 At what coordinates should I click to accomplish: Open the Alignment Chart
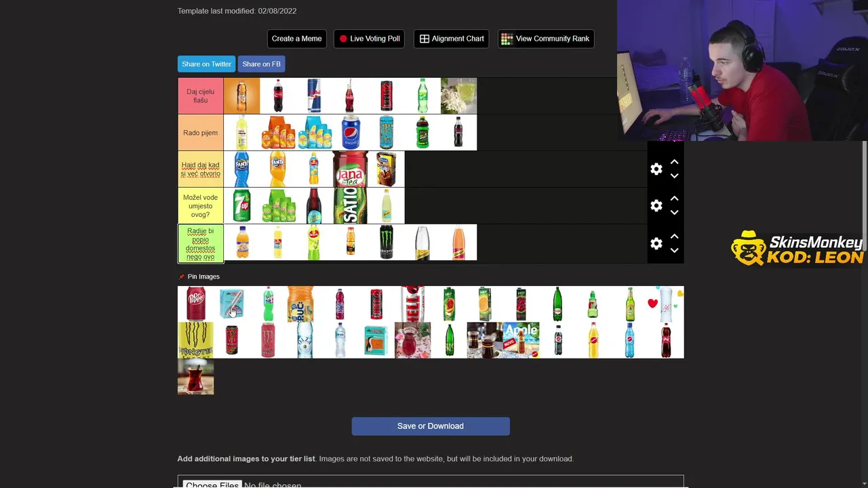452,39
